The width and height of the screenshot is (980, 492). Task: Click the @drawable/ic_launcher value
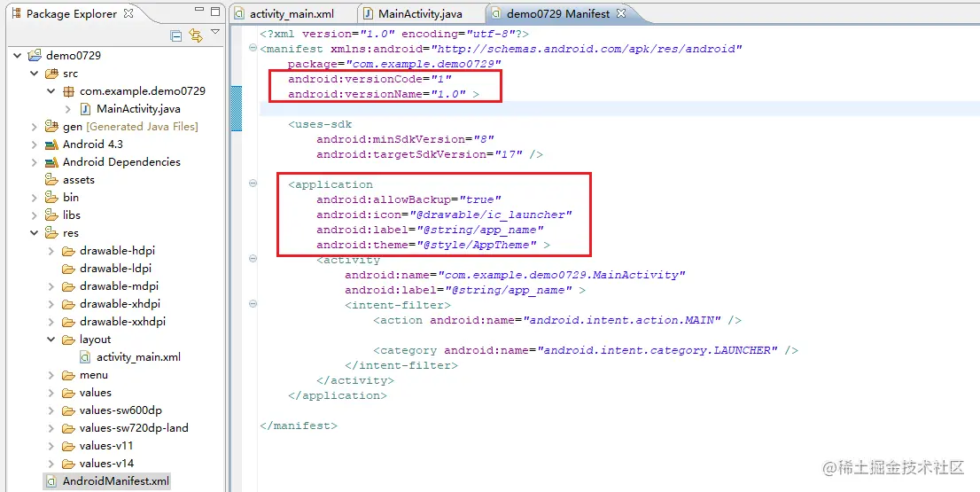[x=495, y=215]
